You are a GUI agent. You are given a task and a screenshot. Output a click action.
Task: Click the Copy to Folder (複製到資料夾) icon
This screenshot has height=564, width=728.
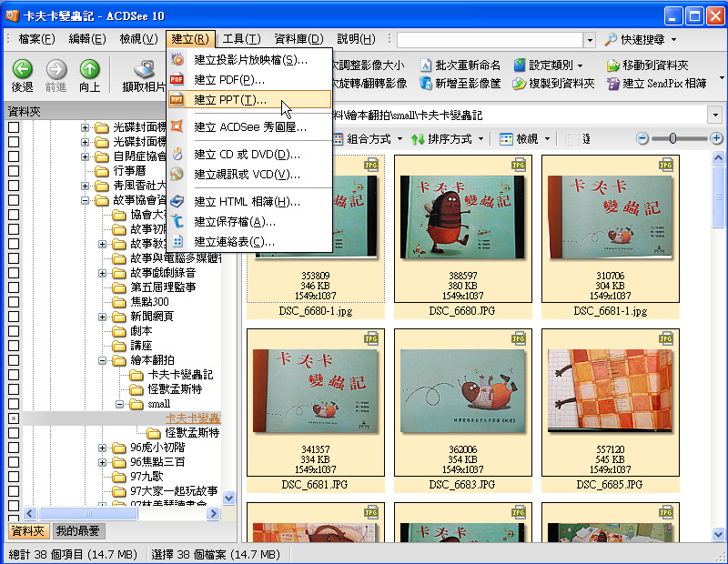(519, 84)
